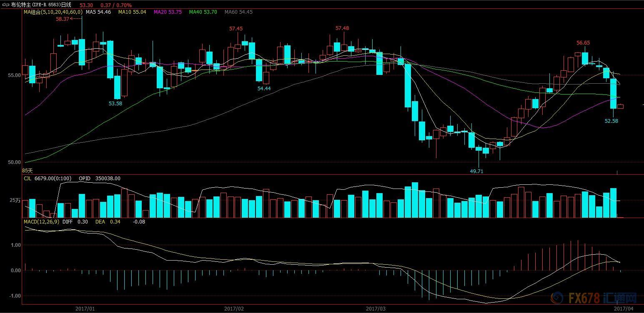Image resolution: width=644 pixels, height=313 pixels.
Task: Click the MACD histogram value -0.08
Action: click(x=139, y=222)
